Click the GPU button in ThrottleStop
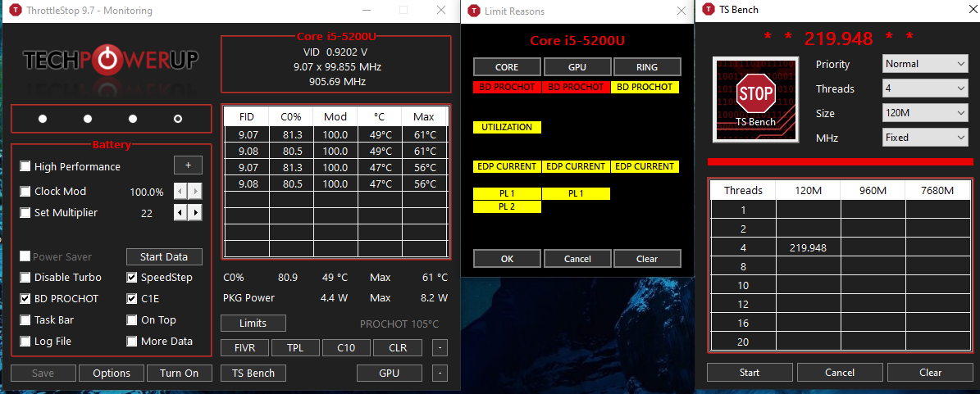Viewport: 980px width, 394px height. [390, 373]
